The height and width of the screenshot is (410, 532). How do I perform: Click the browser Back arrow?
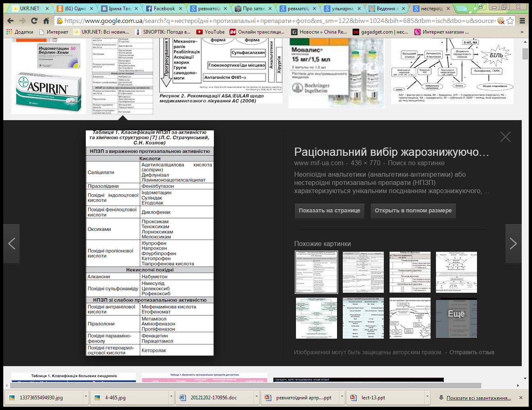(10, 21)
